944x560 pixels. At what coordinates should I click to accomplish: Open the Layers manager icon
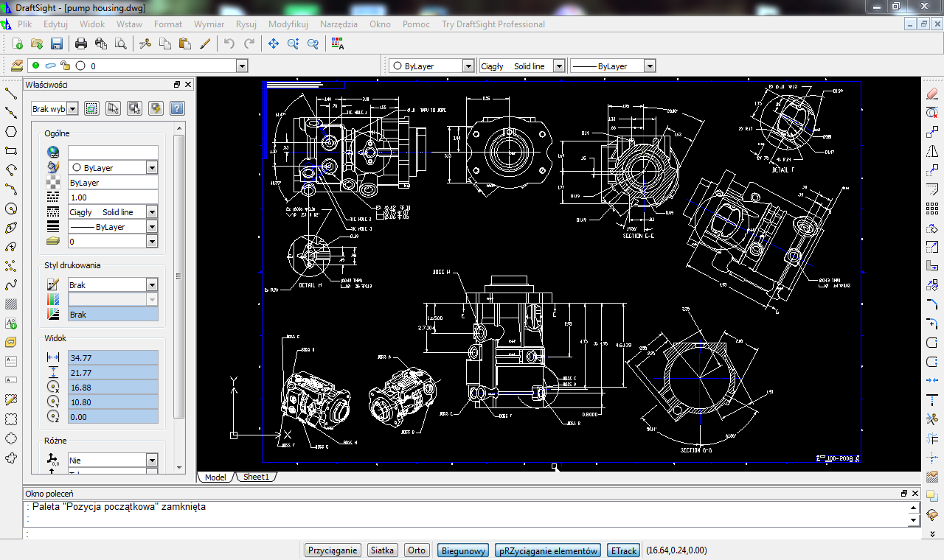click(x=16, y=66)
